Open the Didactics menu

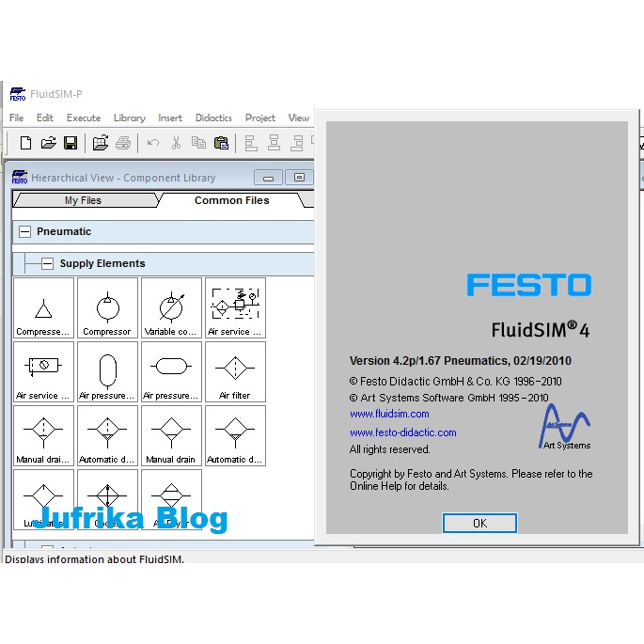pos(213,118)
